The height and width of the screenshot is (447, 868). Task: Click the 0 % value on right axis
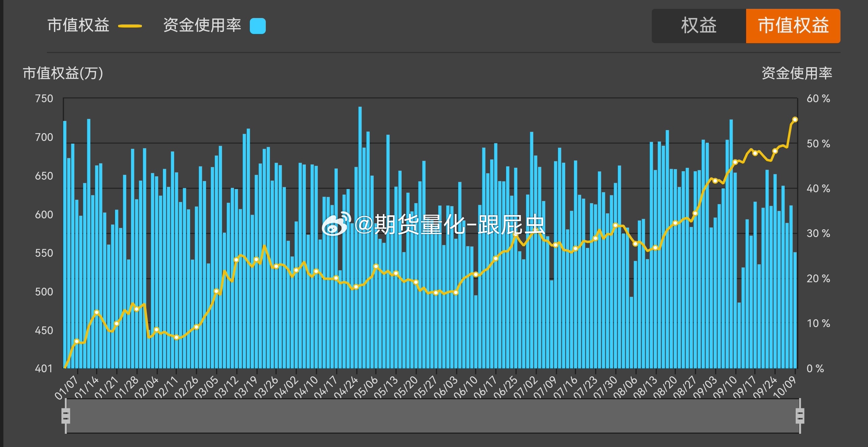pos(815,369)
